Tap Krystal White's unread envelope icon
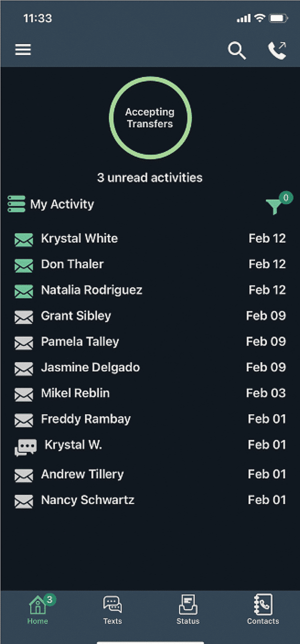 click(x=23, y=240)
